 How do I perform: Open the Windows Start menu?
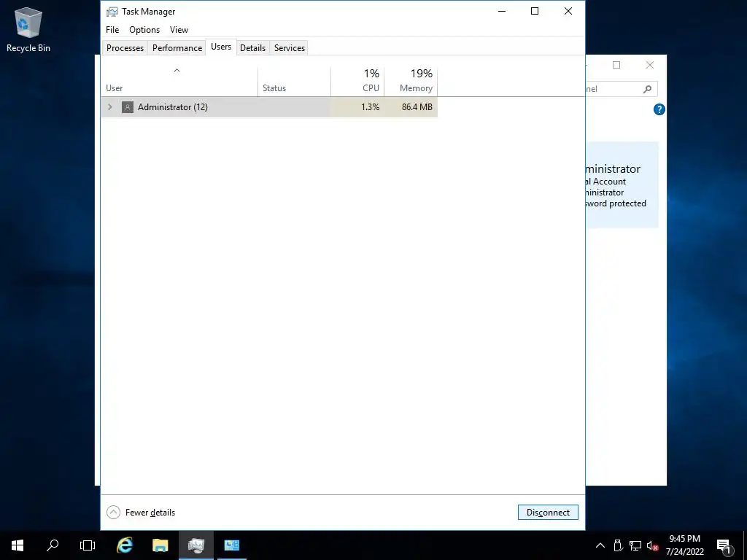pos(18,545)
